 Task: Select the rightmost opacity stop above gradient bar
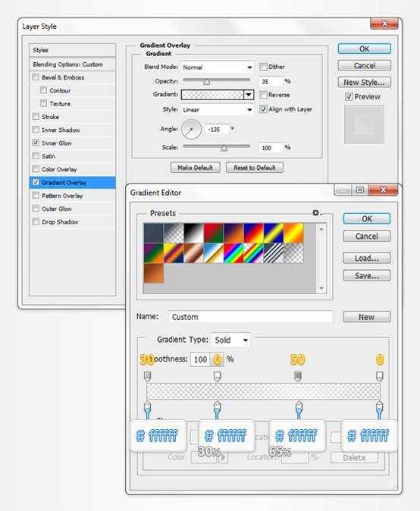[380, 376]
